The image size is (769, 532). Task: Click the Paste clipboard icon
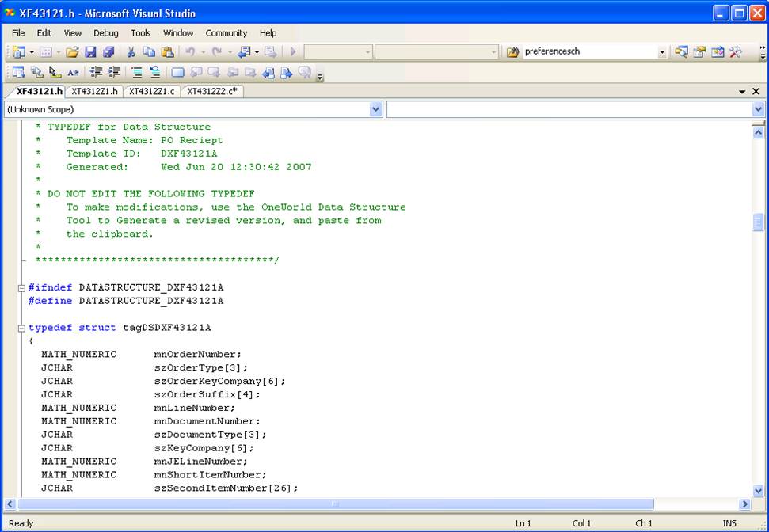click(168, 52)
